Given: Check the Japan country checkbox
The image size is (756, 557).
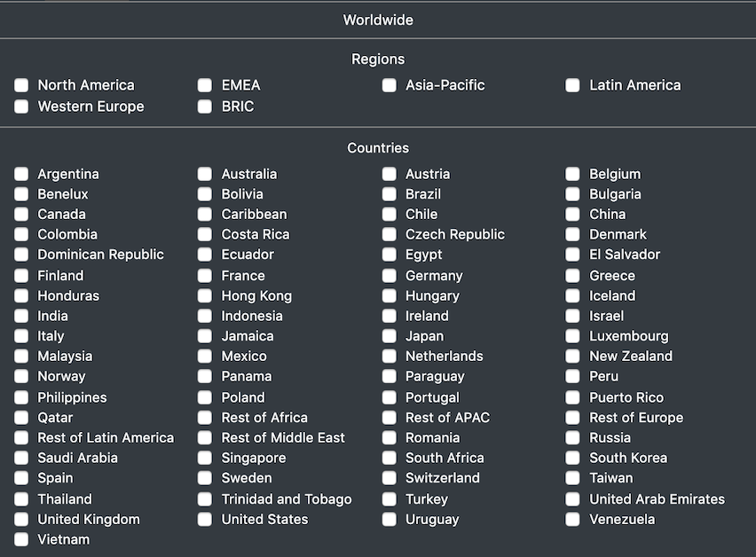Looking at the screenshot, I should (389, 336).
